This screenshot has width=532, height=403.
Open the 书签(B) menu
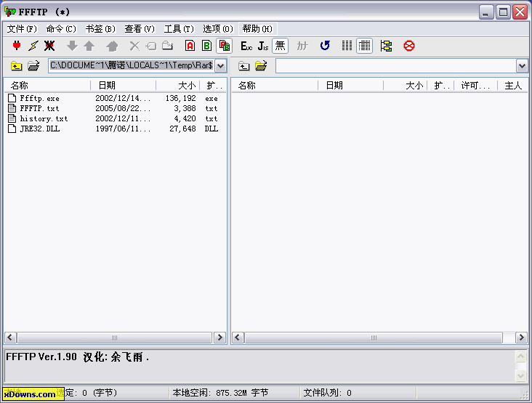[100, 29]
